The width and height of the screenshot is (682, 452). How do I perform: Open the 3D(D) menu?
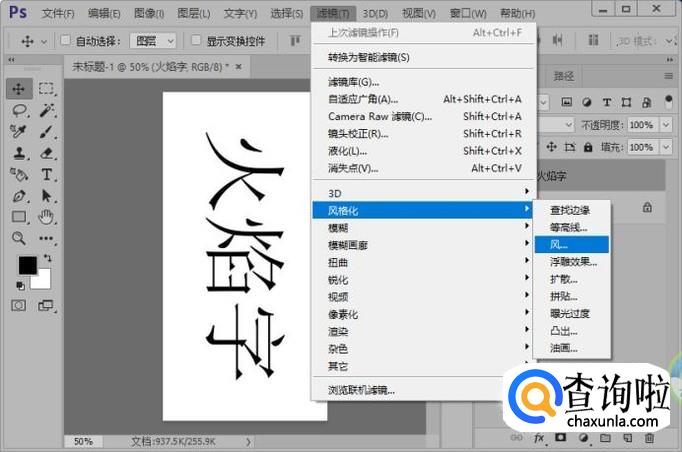(375, 13)
